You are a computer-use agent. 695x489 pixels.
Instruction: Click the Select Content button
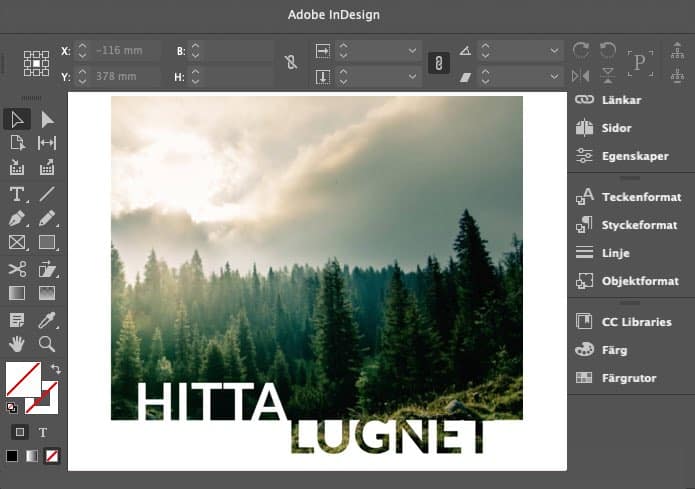677,75
